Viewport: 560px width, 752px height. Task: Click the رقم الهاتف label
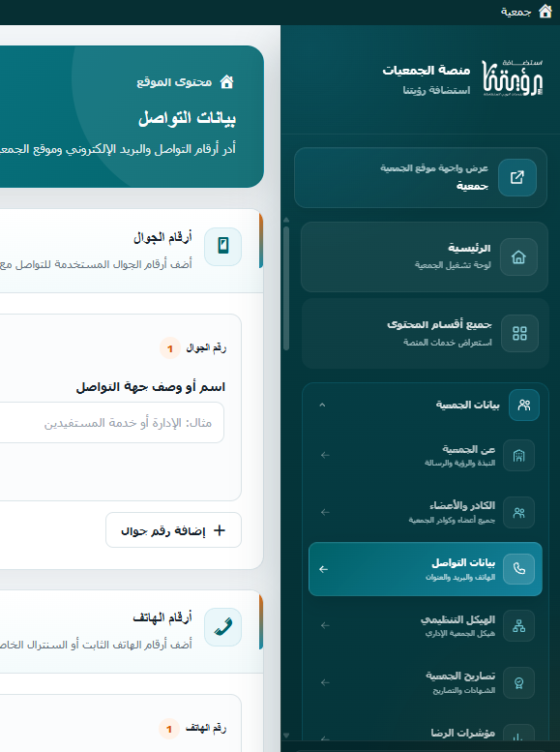pyautogui.click(x=206, y=729)
